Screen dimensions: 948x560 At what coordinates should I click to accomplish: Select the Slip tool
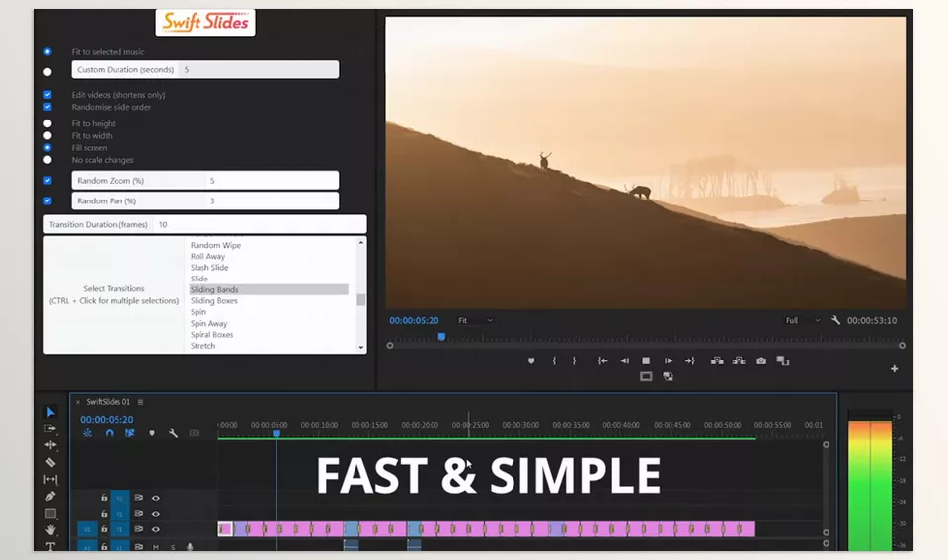(50, 480)
